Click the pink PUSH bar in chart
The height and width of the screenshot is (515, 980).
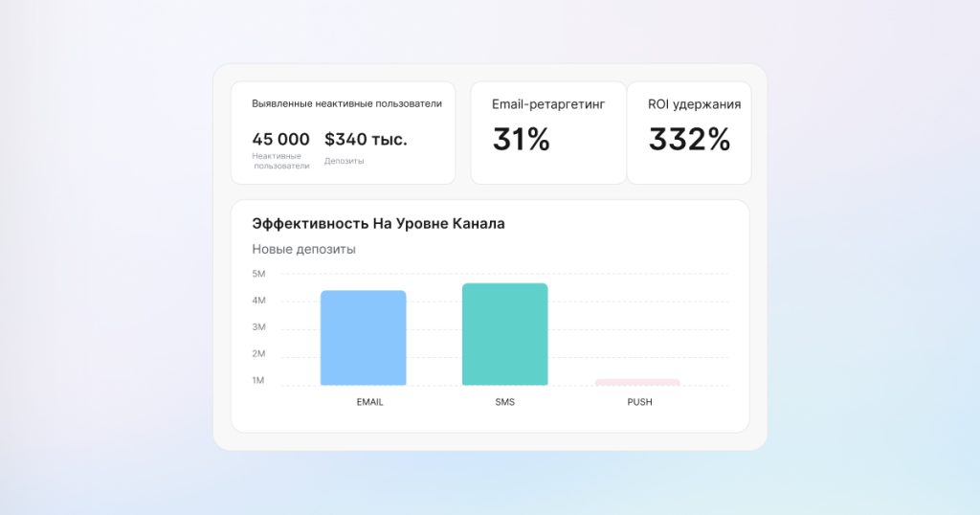[637, 382]
